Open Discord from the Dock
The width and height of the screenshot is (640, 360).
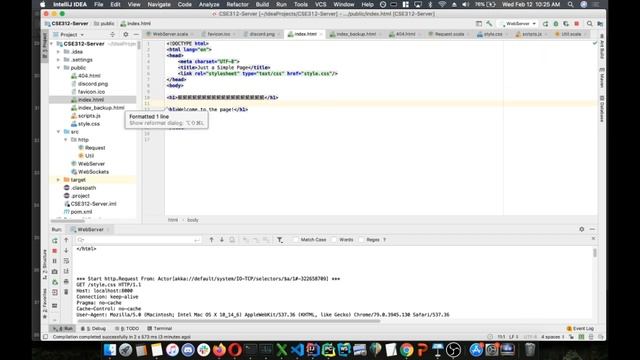[188, 350]
